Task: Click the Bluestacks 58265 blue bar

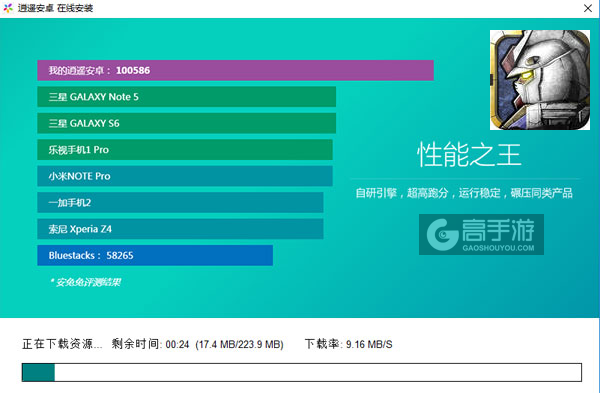Action: click(155, 255)
